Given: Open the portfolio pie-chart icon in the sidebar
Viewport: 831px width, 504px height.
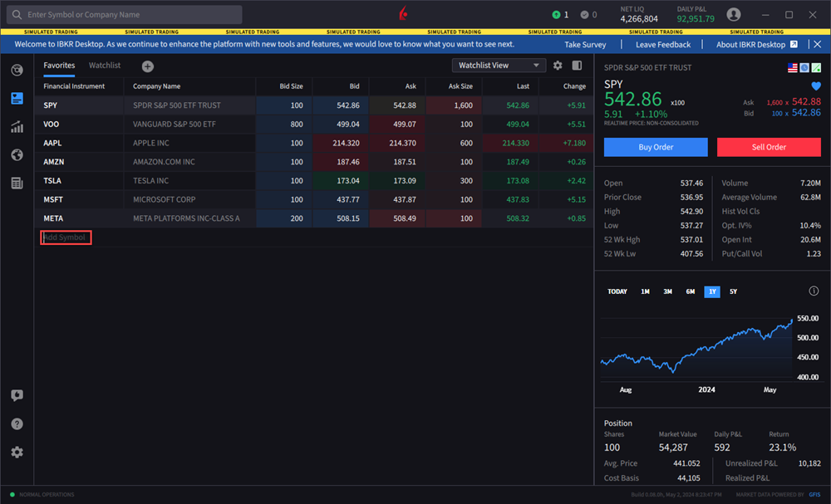Looking at the screenshot, I should (x=17, y=70).
